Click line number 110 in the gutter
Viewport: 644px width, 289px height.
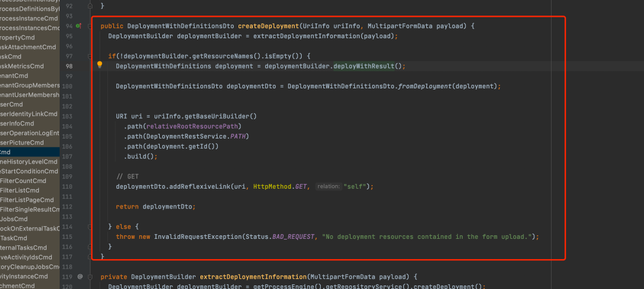[68, 186]
